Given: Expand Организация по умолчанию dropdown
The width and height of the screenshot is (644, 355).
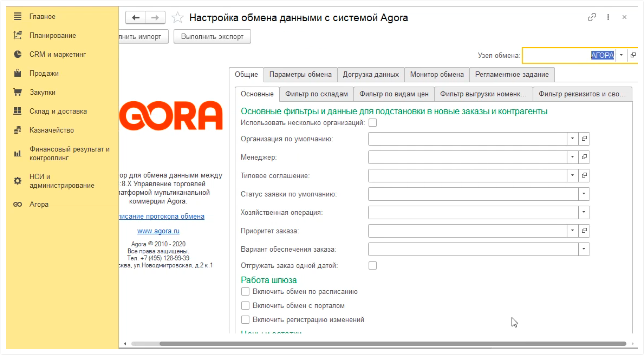Looking at the screenshot, I should (x=572, y=138).
